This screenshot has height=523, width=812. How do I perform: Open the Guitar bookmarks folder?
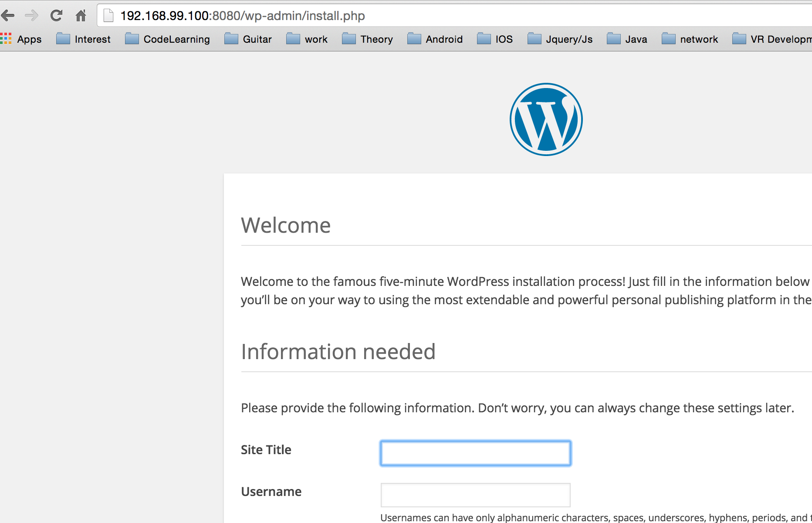(x=248, y=39)
